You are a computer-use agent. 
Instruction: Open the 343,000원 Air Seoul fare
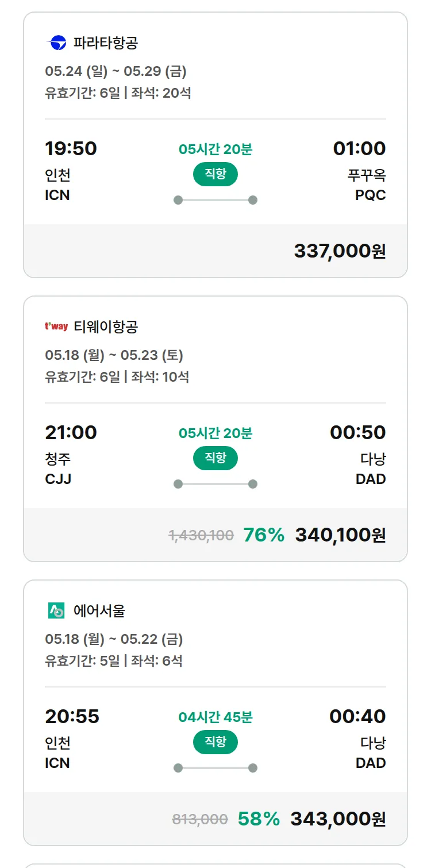coord(338,819)
